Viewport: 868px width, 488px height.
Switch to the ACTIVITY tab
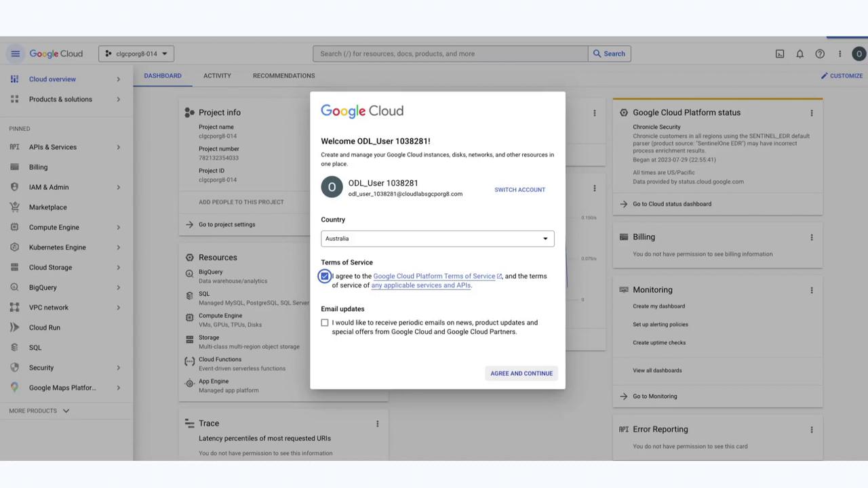(217, 76)
